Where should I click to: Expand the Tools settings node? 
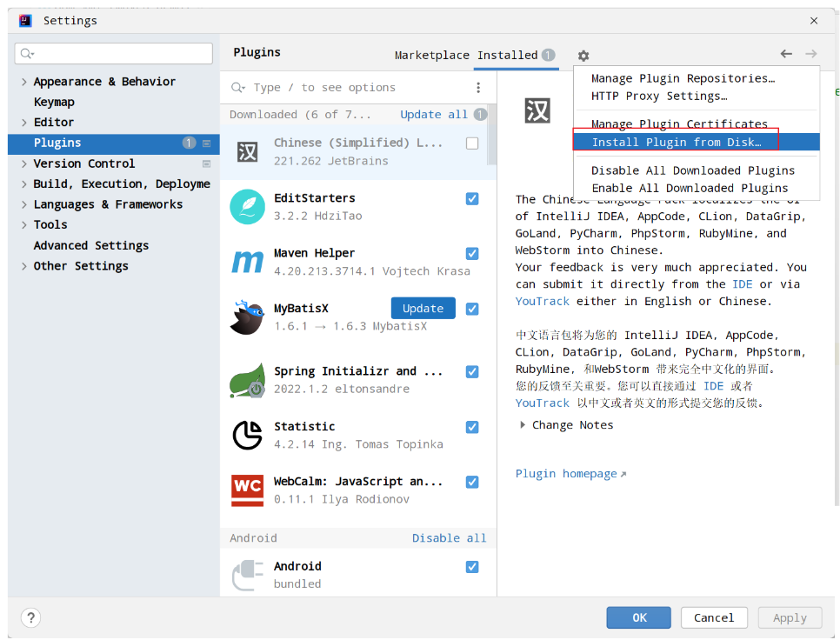(24, 225)
